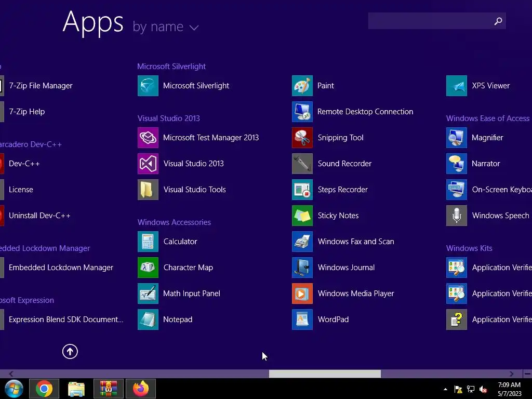The width and height of the screenshot is (532, 399).
Task: Open Embedded Lockdown Manager entry
Action: click(57, 268)
